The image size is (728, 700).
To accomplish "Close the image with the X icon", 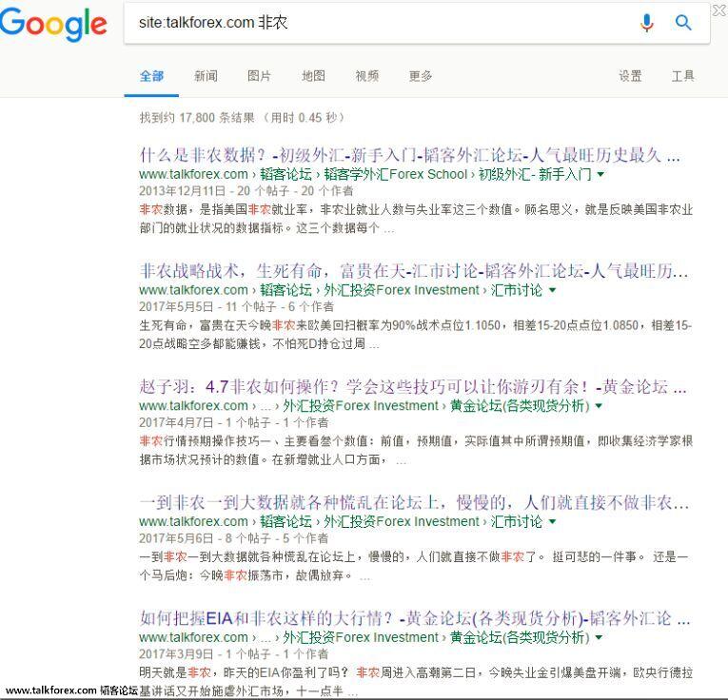I will click(x=719, y=10).
